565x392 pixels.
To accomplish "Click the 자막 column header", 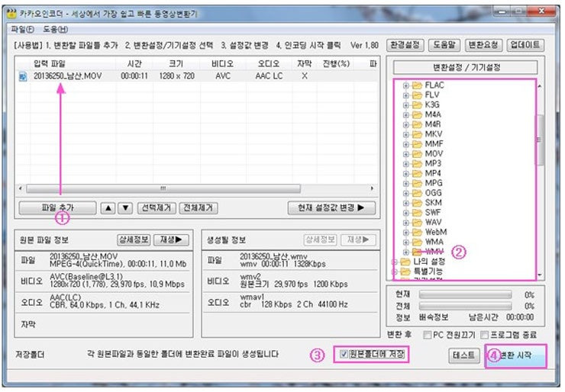I will [x=305, y=64].
